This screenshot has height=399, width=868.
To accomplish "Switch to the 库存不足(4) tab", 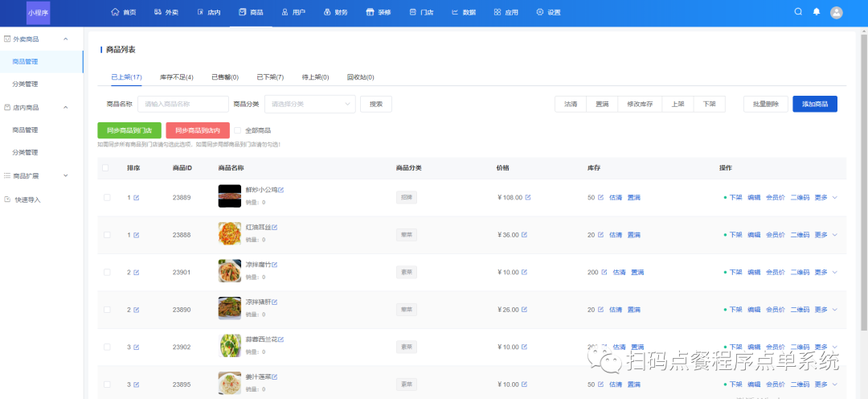I will point(177,77).
